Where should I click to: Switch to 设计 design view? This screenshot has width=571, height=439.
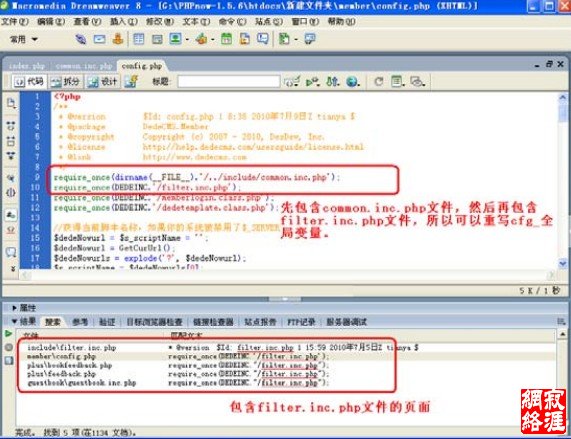[x=103, y=82]
